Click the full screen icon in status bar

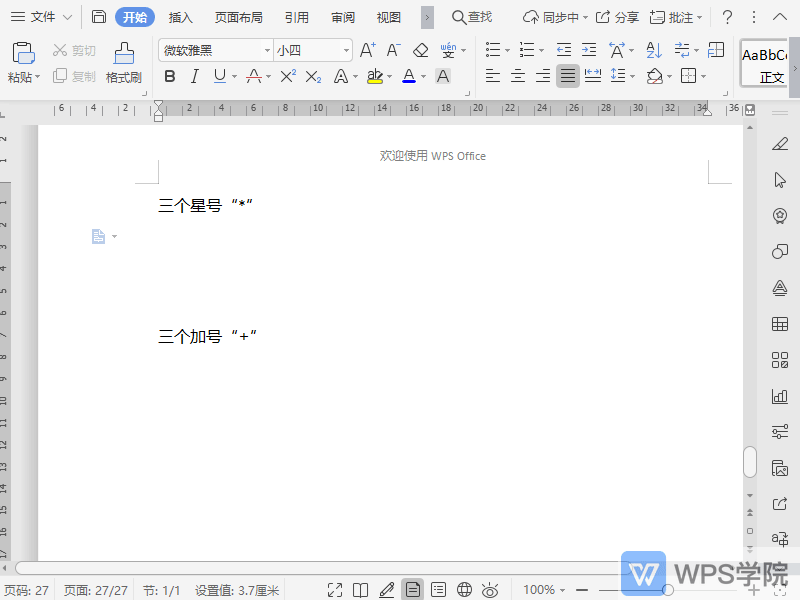point(335,590)
